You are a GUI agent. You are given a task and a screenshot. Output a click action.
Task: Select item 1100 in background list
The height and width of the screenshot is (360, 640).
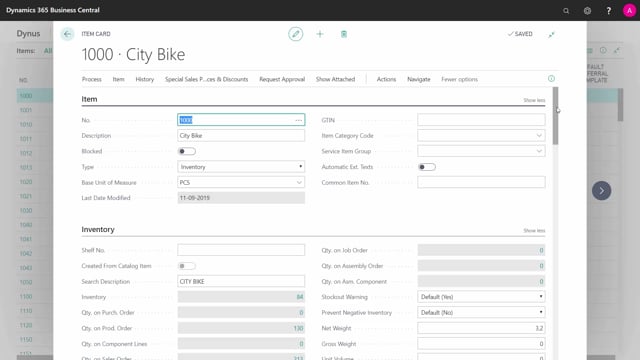[26, 296]
